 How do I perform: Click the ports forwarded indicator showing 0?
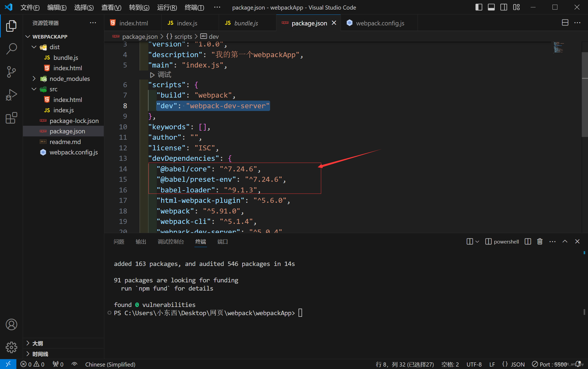tap(58, 364)
